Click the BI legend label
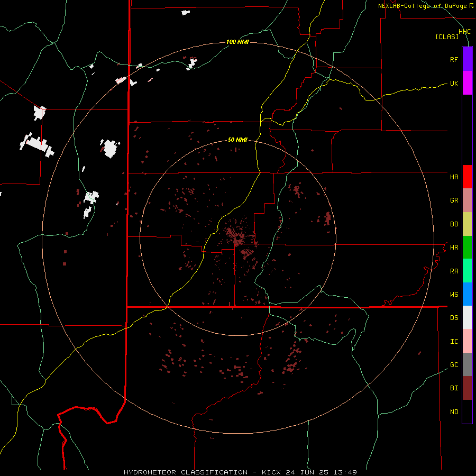The height and width of the screenshot is (476, 476). coord(454,388)
